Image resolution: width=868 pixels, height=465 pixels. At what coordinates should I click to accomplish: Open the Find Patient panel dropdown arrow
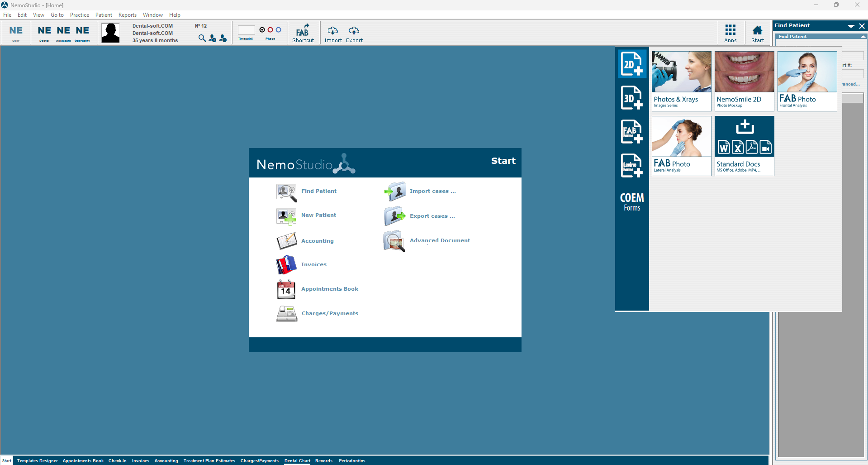pos(850,26)
